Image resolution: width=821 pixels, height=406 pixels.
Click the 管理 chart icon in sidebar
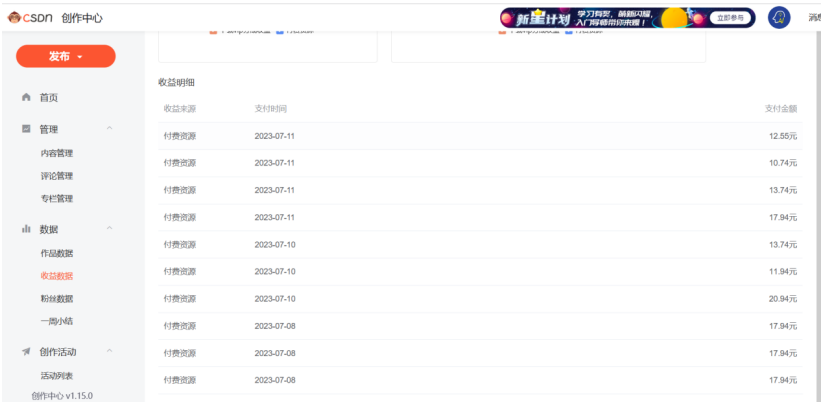pyautogui.click(x=26, y=129)
